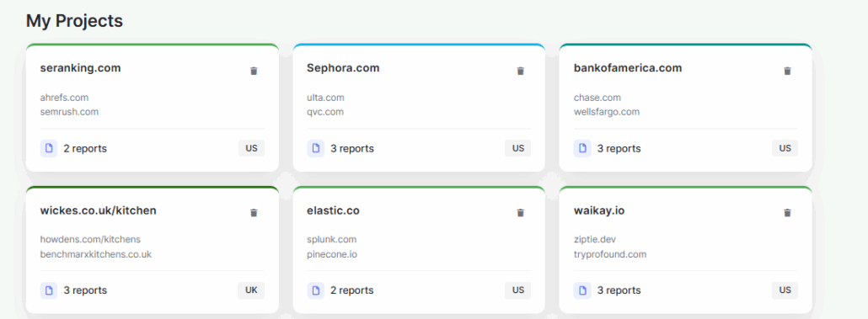Image resolution: width=868 pixels, height=319 pixels.
Task: Click document icon beside seranking.com 2 reports
Action: tap(49, 148)
